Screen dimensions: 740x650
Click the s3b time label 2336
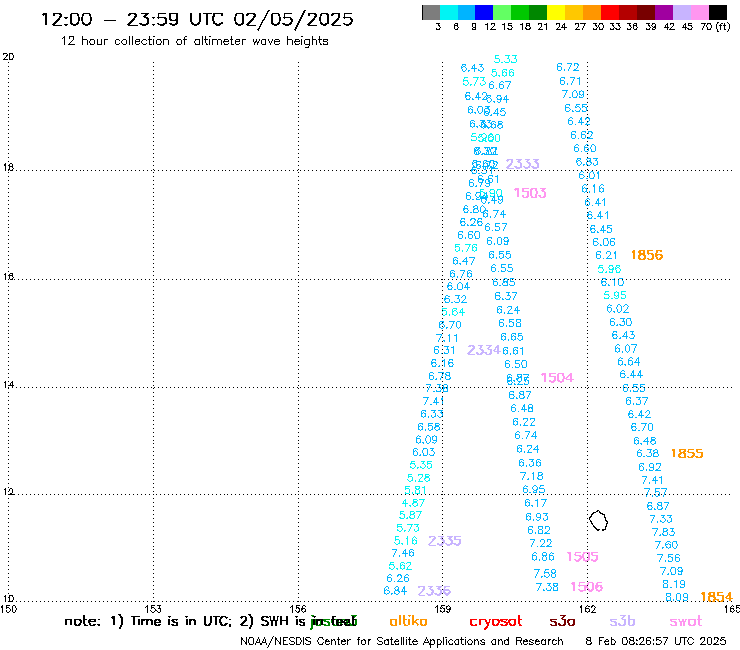click(x=434, y=591)
